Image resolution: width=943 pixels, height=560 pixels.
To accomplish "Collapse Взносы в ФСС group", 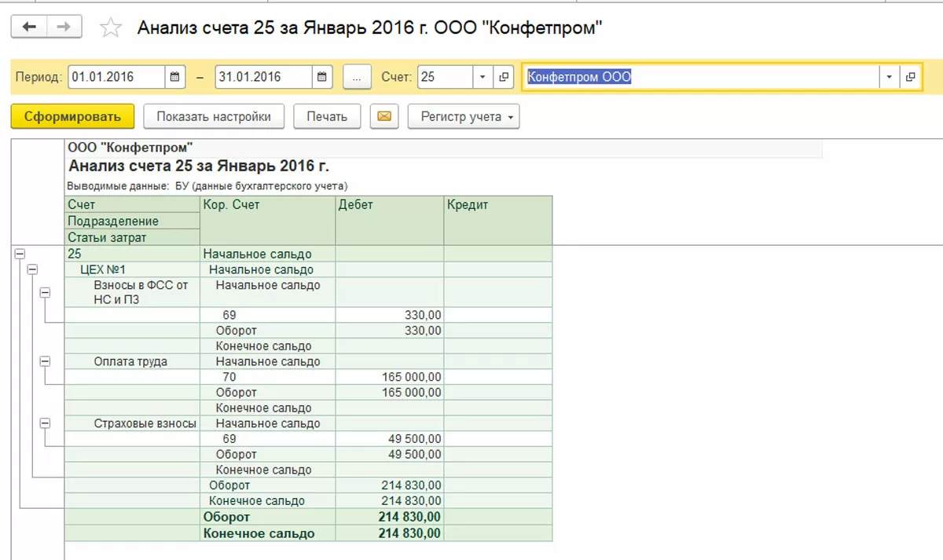I will 45,291.
